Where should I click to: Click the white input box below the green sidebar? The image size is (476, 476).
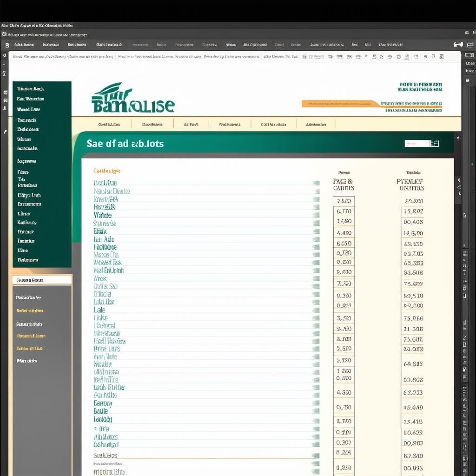point(42,280)
